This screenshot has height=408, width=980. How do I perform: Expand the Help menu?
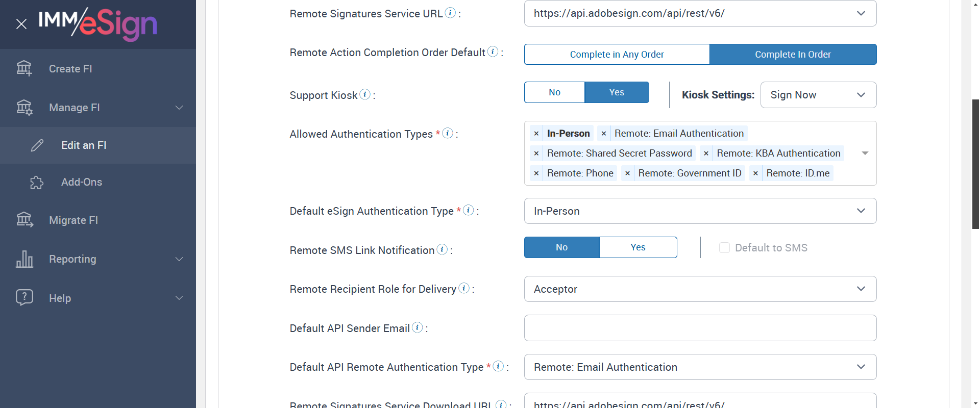179,298
